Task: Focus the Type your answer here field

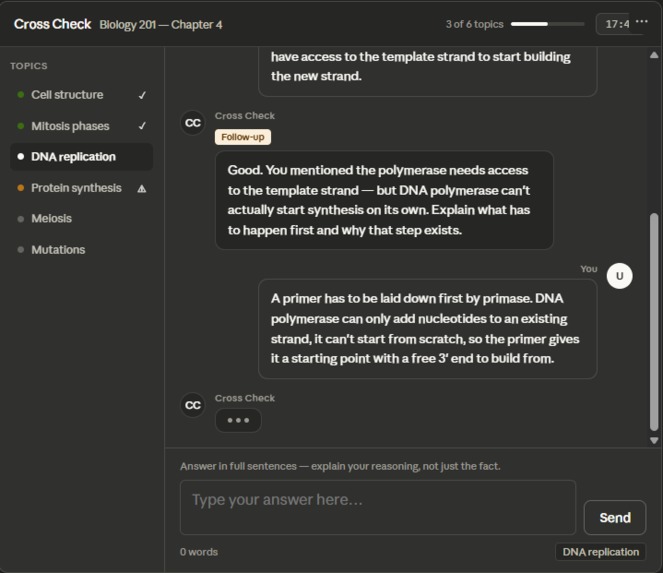Action: 378,507
